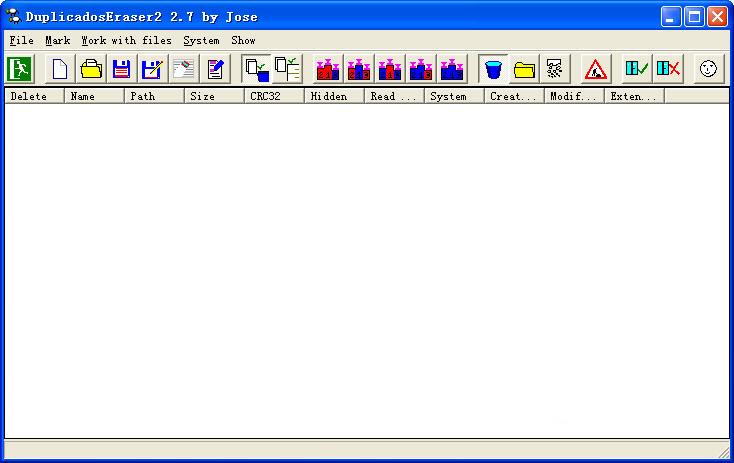Viewport: 734px width, 463px height.
Task: Click the page with eraser icon
Action: click(x=184, y=69)
